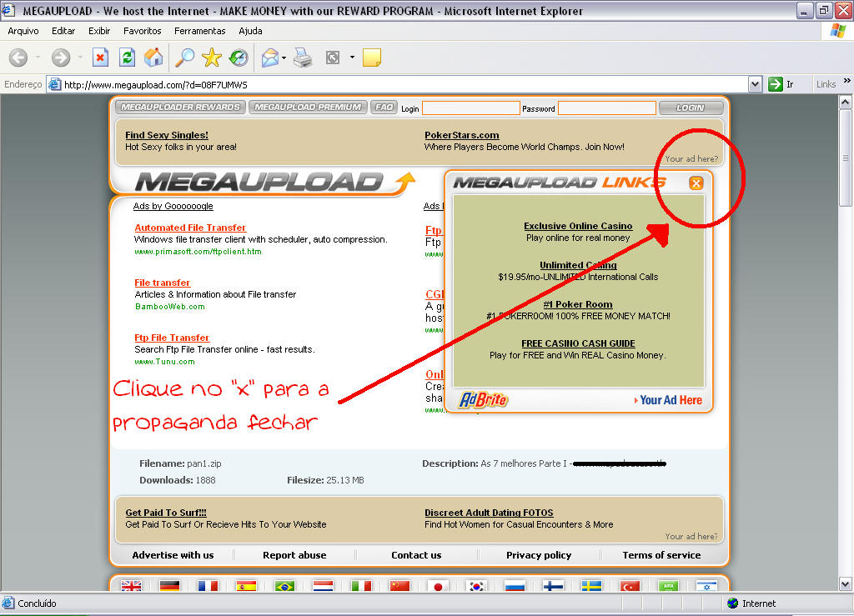
Task: Open dropdown arrow before yellow note icon
Action: tap(352, 58)
